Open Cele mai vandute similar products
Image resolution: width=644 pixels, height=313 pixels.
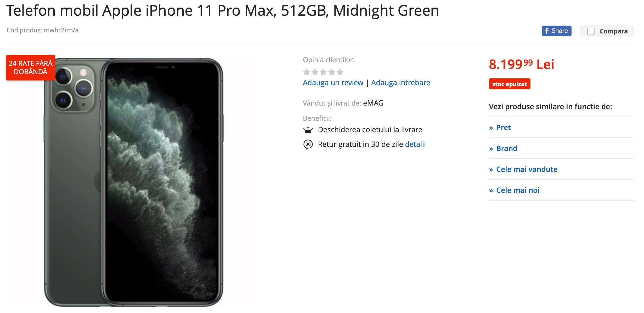tap(523, 169)
